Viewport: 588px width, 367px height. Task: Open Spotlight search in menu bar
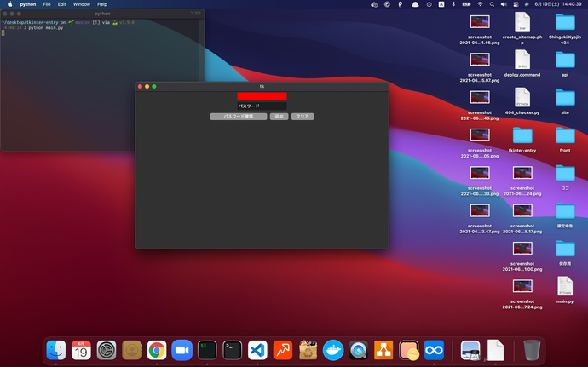492,4
